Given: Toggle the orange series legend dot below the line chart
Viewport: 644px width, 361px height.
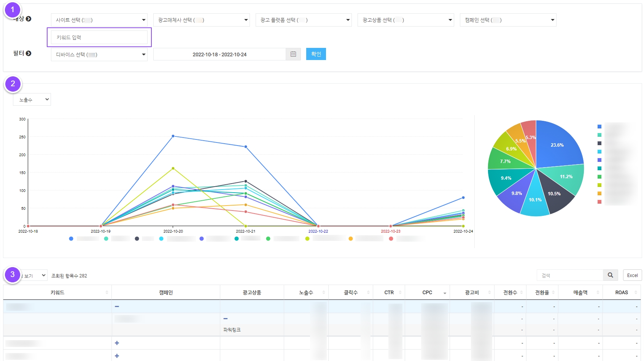Looking at the screenshot, I should pyautogui.click(x=351, y=239).
